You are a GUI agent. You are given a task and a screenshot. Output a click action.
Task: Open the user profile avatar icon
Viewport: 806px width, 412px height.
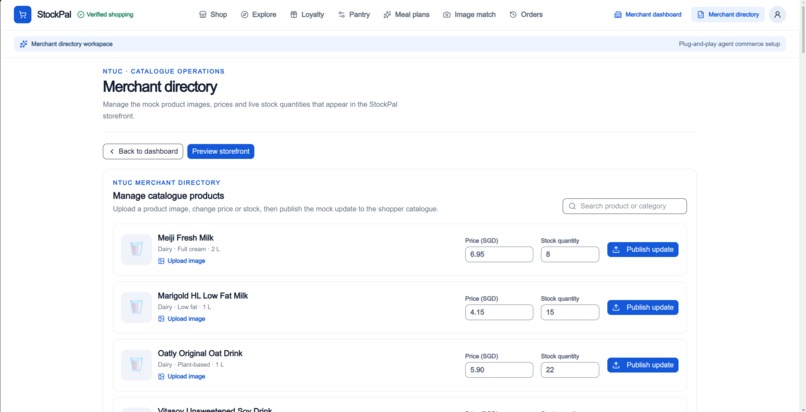click(x=777, y=15)
